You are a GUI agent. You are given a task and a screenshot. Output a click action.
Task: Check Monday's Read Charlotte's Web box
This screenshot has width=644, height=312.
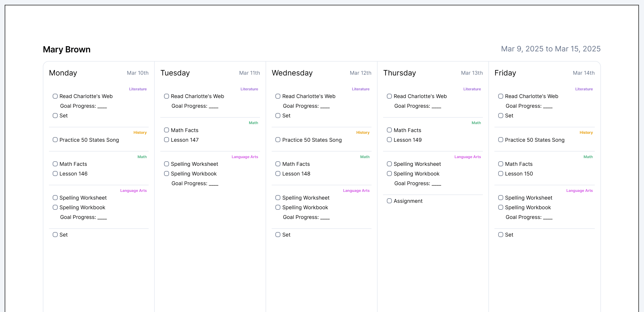pyautogui.click(x=55, y=96)
